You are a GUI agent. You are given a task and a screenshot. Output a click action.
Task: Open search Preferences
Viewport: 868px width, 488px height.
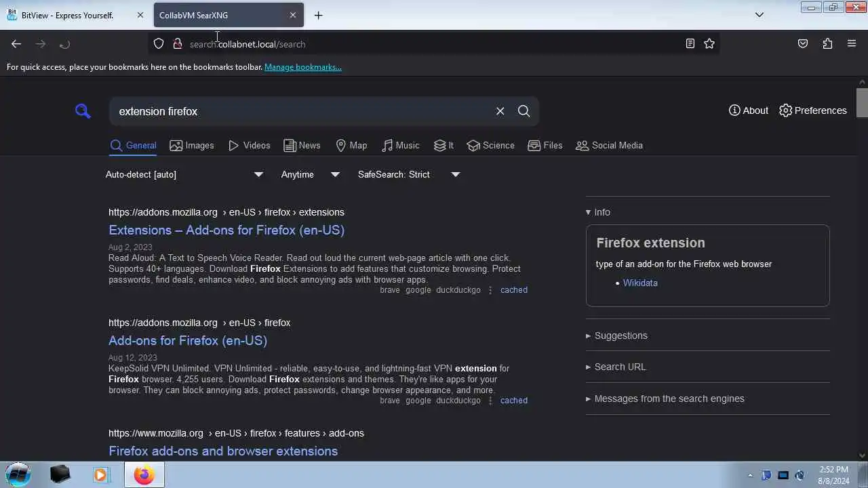pos(813,110)
